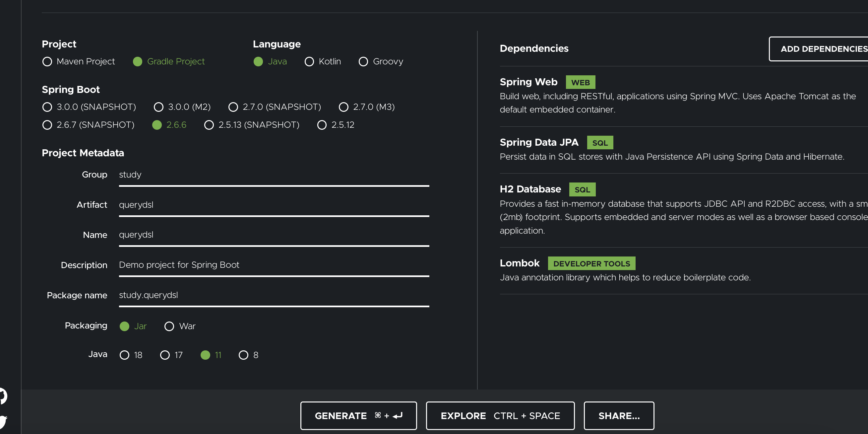Click the Share button
Screen dimensions: 868x434
(619, 415)
